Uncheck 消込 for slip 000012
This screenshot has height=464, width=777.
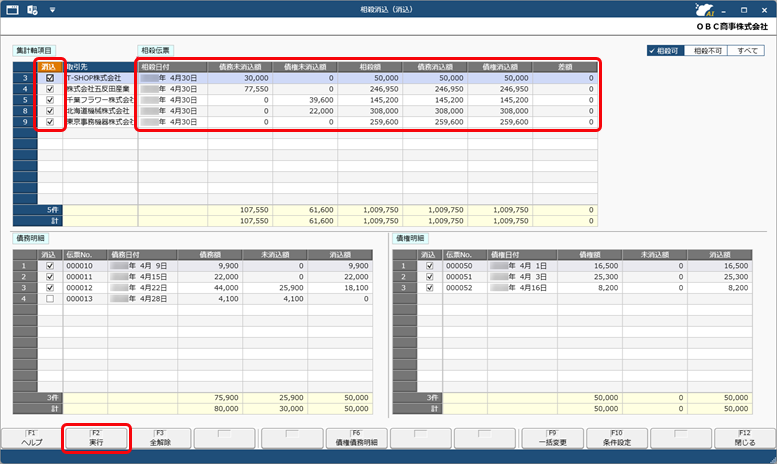50,288
